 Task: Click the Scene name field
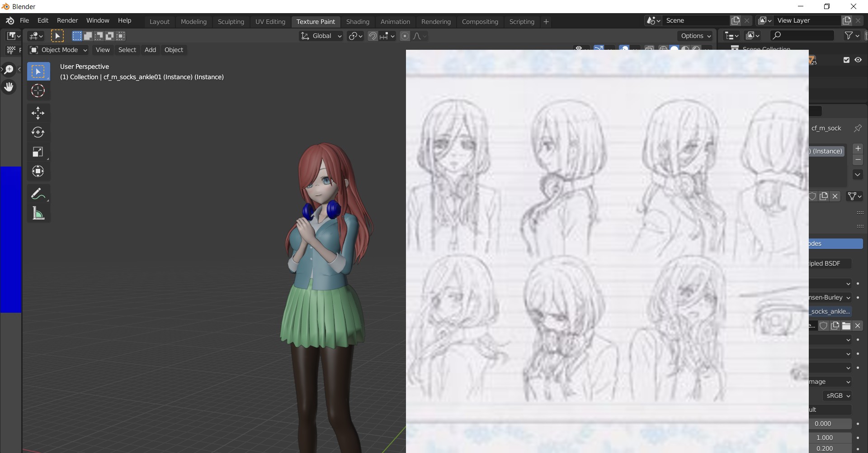point(696,20)
